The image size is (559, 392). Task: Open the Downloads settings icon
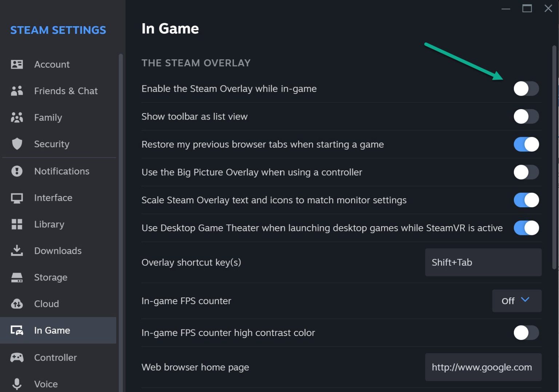tap(16, 251)
